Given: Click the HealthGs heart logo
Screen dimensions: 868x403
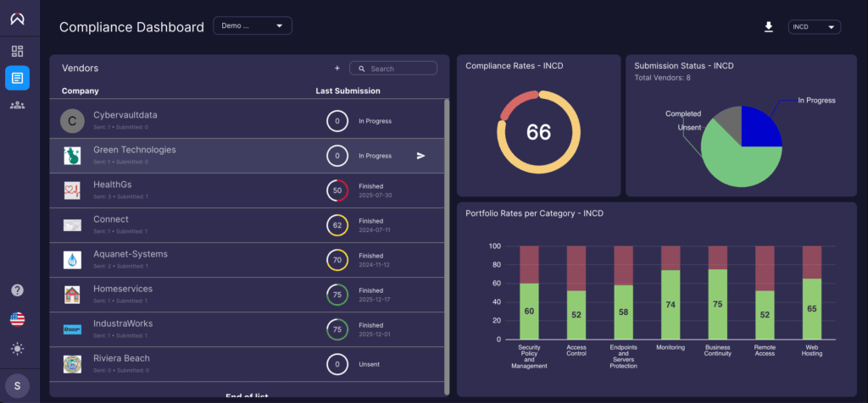Looking at the screenshot, I should pos(73,190).
